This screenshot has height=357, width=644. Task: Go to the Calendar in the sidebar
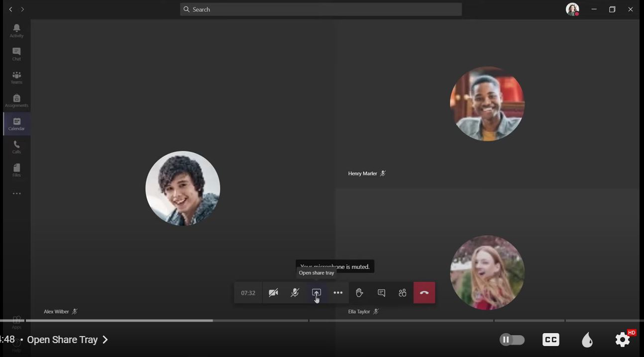click(x=16, y=123)
